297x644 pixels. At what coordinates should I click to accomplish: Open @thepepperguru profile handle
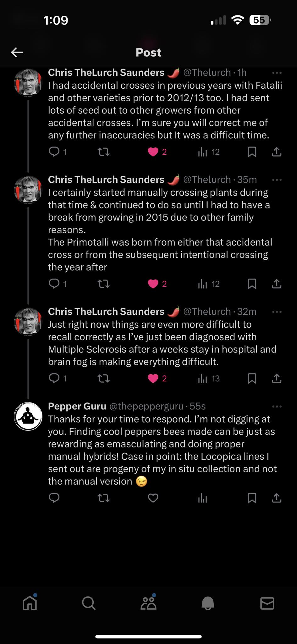pos(146,406)
